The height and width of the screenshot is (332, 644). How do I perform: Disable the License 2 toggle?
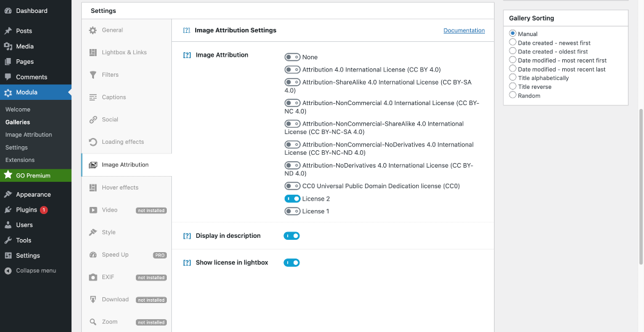(292, 199)
